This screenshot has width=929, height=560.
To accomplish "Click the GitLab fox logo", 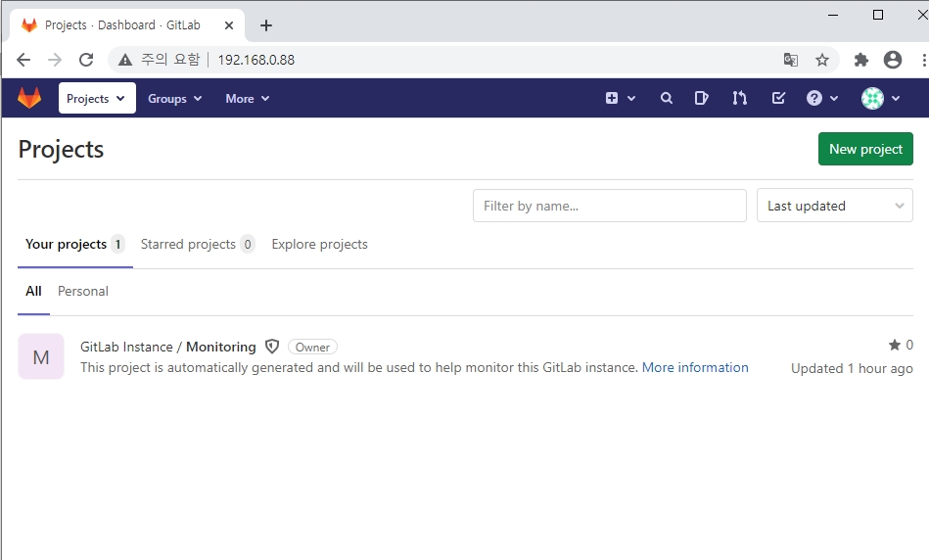I will pos(29,98).
